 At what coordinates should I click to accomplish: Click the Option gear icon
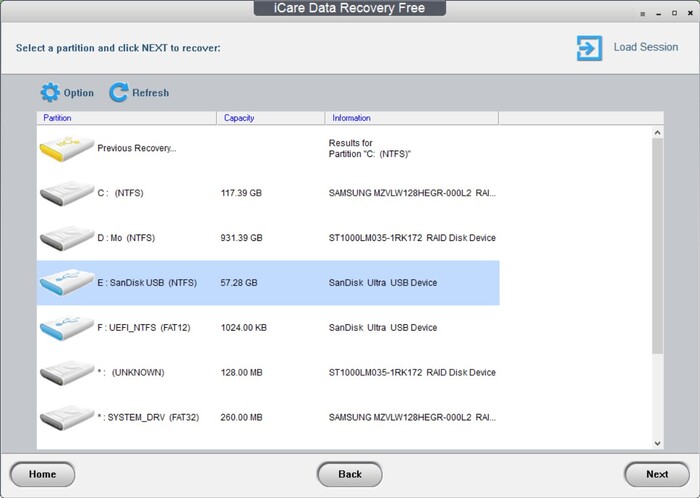pos(50,92)
